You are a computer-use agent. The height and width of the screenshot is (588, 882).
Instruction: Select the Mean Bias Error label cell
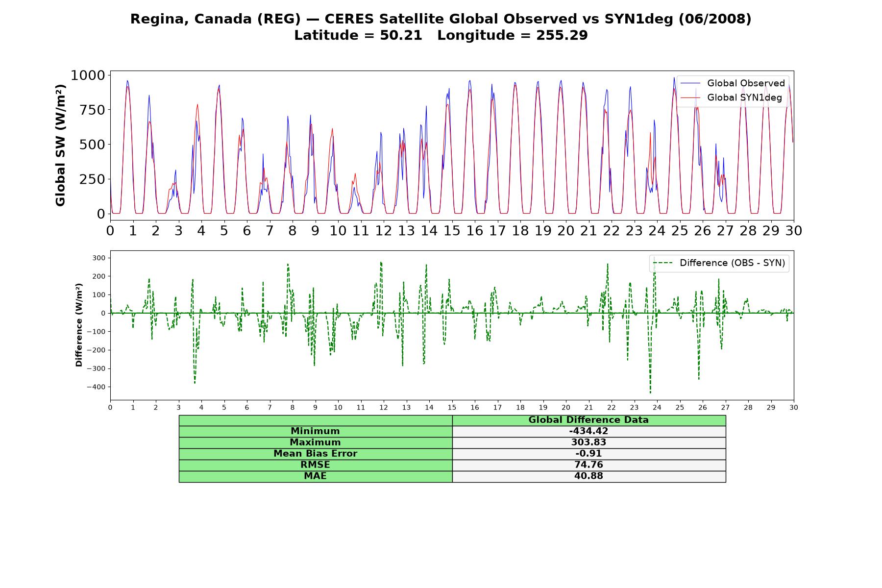pyautogui.click(x=316, y=454)
